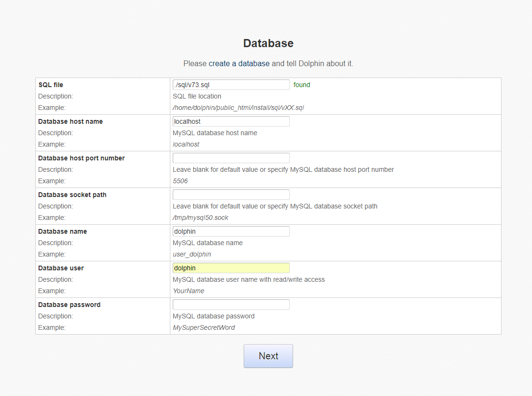Click the green "found" status text
This screenshot has width=532, height=396.
[x=302, y=85]
